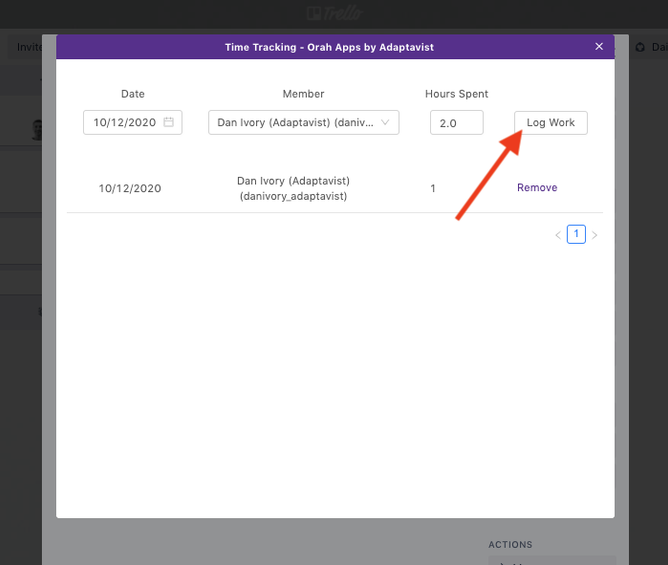
Task: Click the logged hours value 1
Action: pyautogui.click(x=433, y=188)
